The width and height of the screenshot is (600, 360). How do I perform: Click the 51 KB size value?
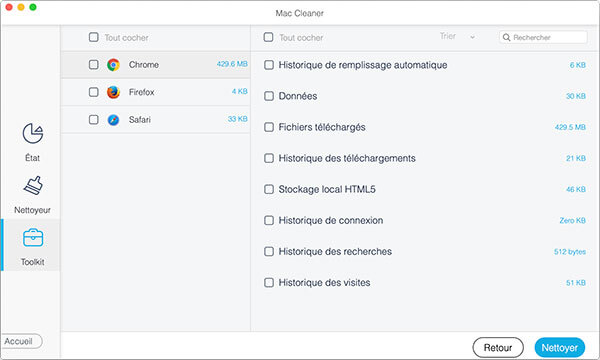click(576, 283)
